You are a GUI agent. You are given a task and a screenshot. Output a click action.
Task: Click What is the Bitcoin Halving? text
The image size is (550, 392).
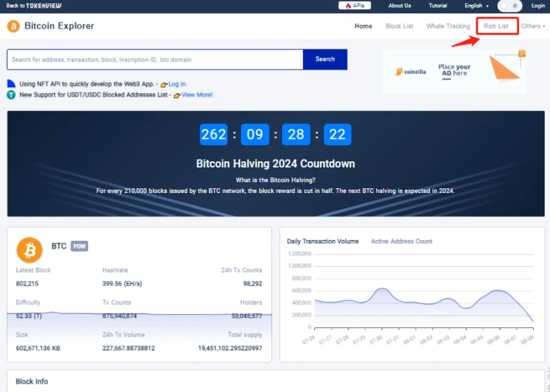(x=275, y=180)
